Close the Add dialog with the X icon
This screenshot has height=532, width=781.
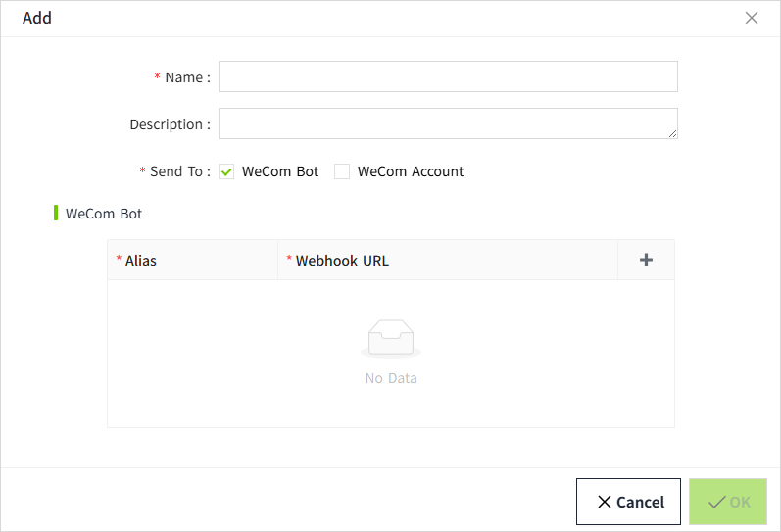[x=752, y=18]
